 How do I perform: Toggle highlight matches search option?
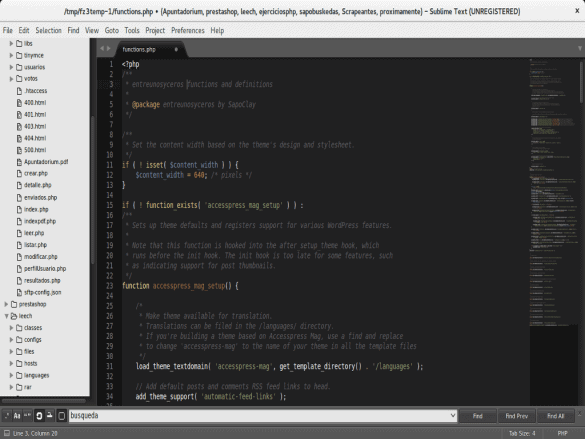(x=62, y=416)
